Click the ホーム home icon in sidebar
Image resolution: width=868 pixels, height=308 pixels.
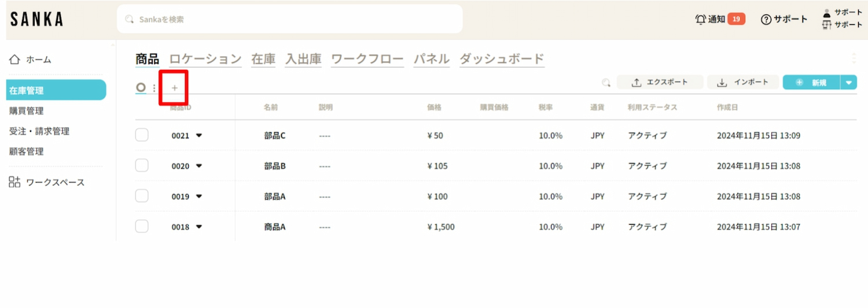click(15, 59)
